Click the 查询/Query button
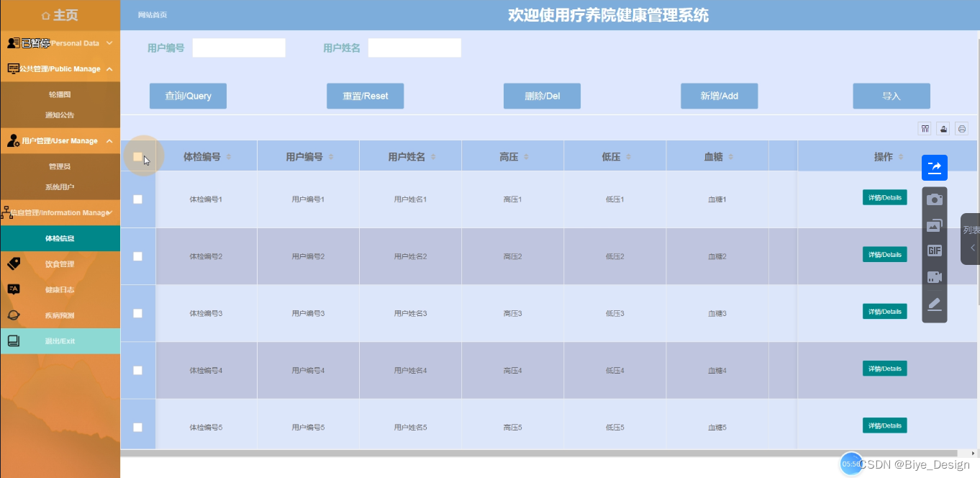The image size is (980, 478). [188, 96]
